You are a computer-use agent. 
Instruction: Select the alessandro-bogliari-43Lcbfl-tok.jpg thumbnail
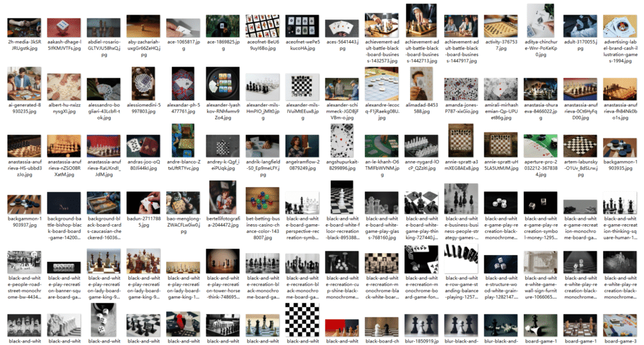pyautogui.click(x=104, y=89)
